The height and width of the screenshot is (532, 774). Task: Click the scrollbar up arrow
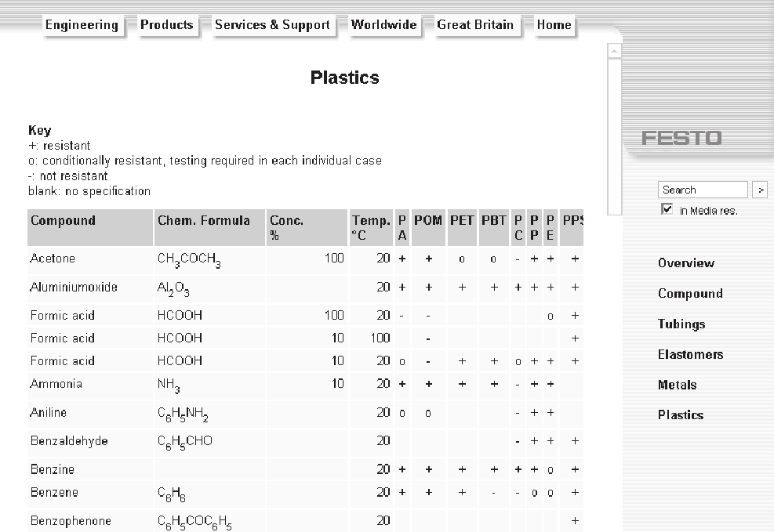point(614,51)
